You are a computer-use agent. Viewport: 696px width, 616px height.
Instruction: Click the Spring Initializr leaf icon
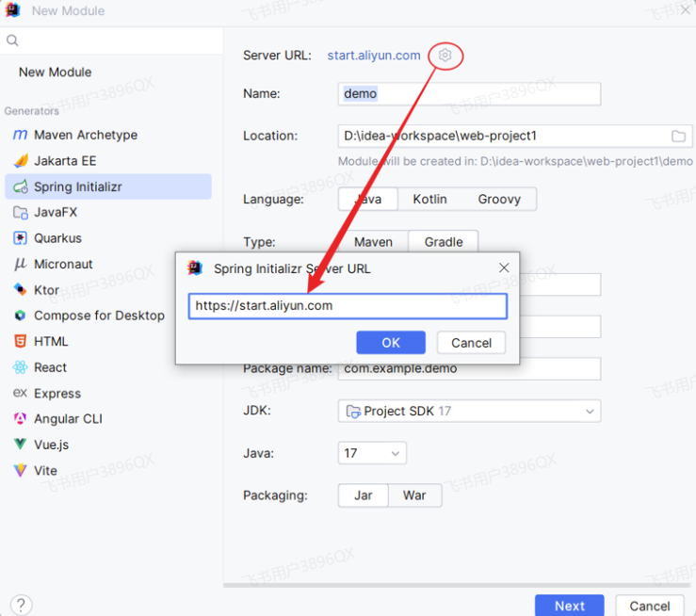click(x=21, y=186)
